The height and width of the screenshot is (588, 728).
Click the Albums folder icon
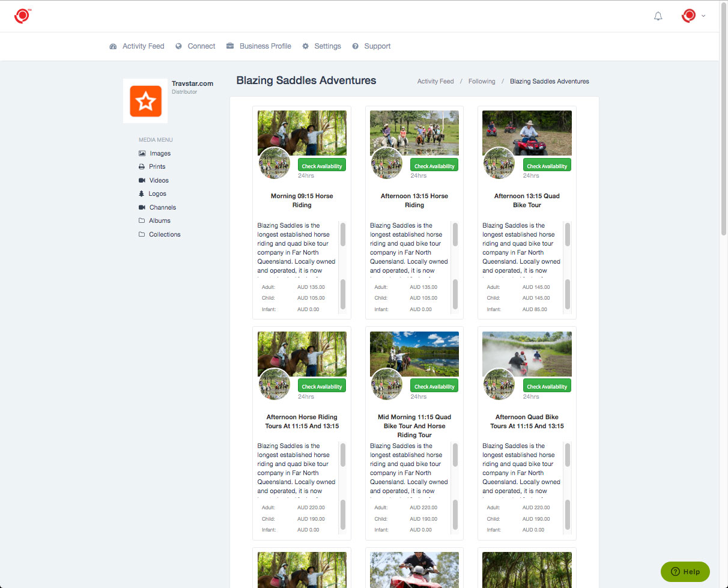point(142,221)
